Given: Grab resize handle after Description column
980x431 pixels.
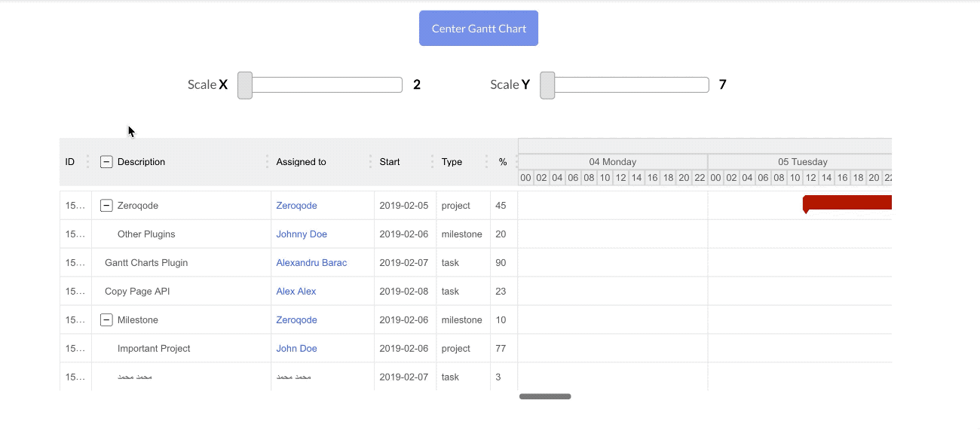Looking at the screenshot, I should coord(268,162).
